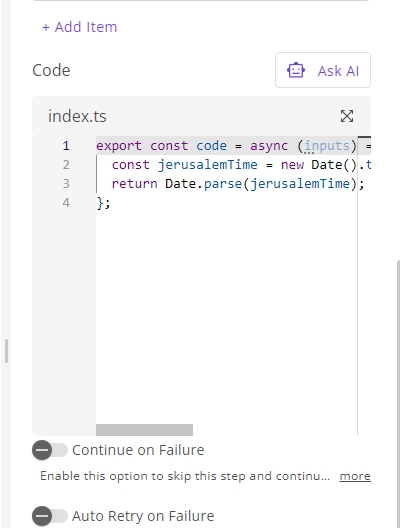400x528 pixels.
Task: Click the plus sign beside Add Item
Action: tap(46, 27)
